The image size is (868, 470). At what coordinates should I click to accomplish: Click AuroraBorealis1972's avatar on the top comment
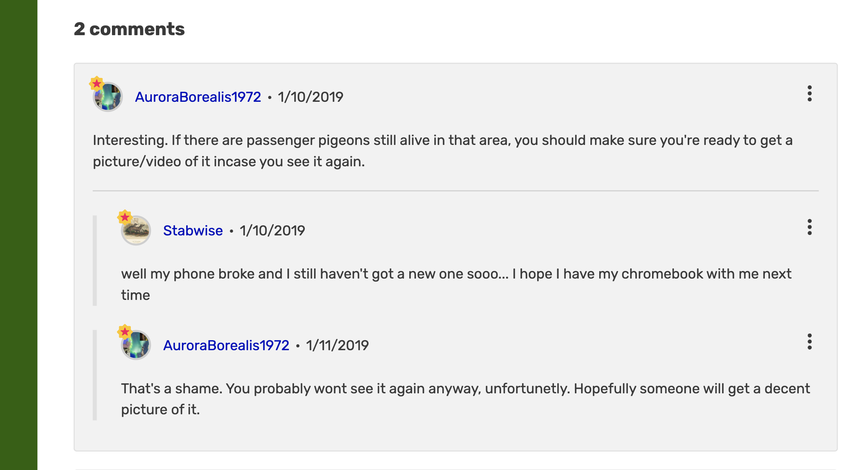tap(108, 97)
